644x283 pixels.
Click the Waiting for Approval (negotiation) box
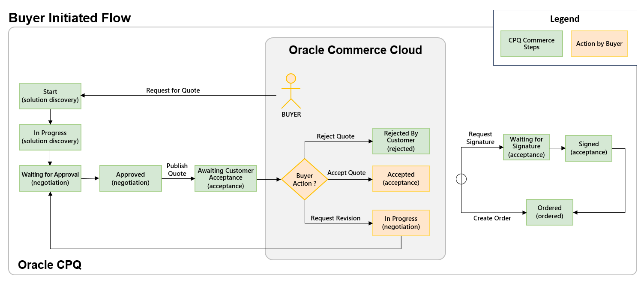(50, 178)
